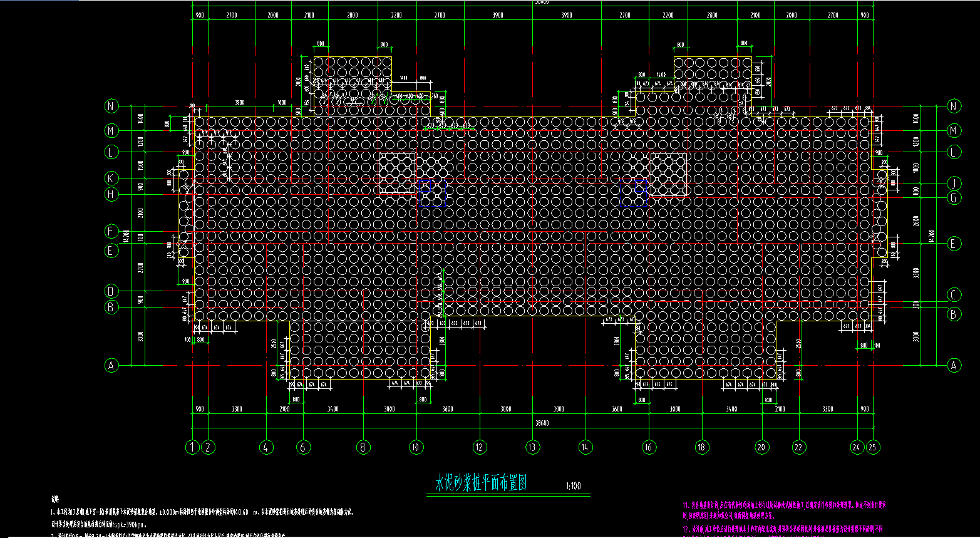Select grid bubble number 10

tap(416, 447)
